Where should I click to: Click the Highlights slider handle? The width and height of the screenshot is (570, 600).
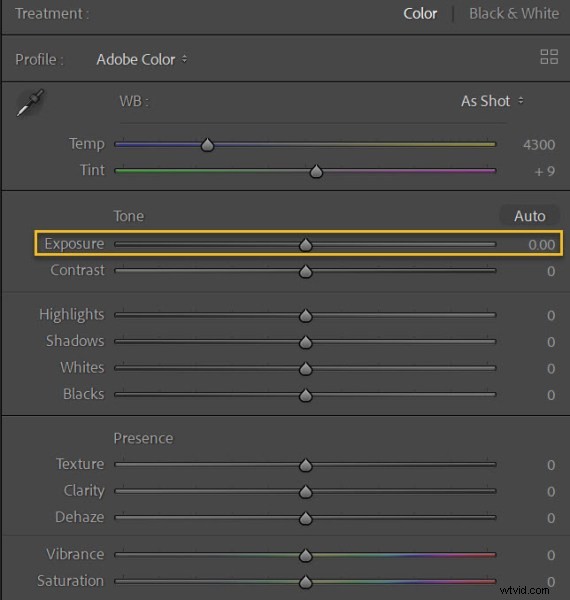click(x=306, y=315)
